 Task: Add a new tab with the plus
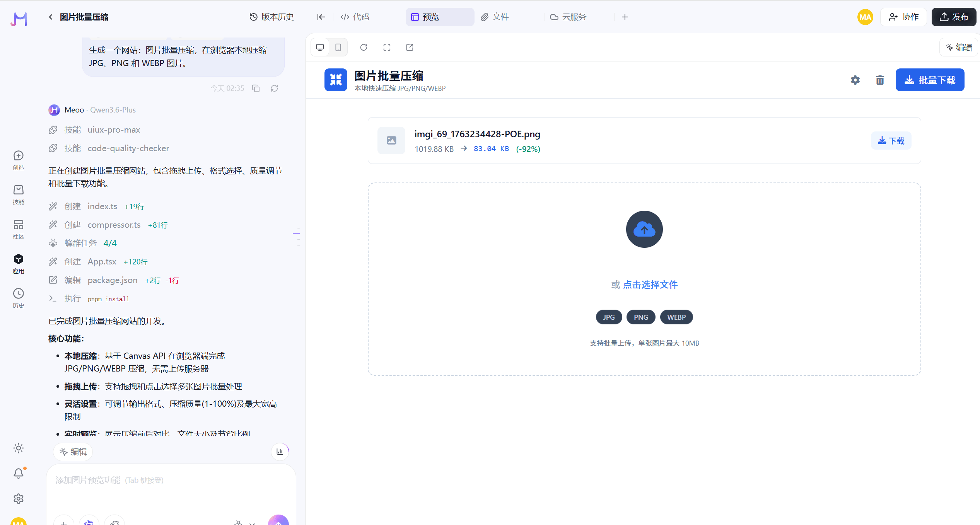point(625,17)
